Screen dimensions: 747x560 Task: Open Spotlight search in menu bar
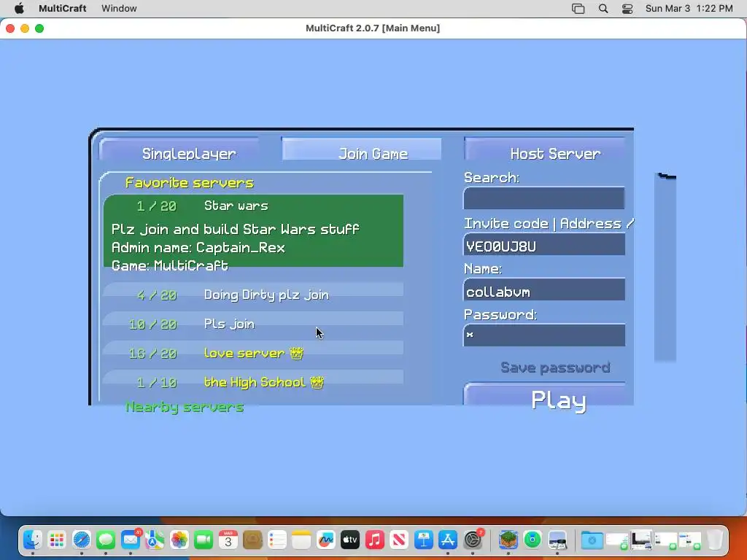coord(603,9)
